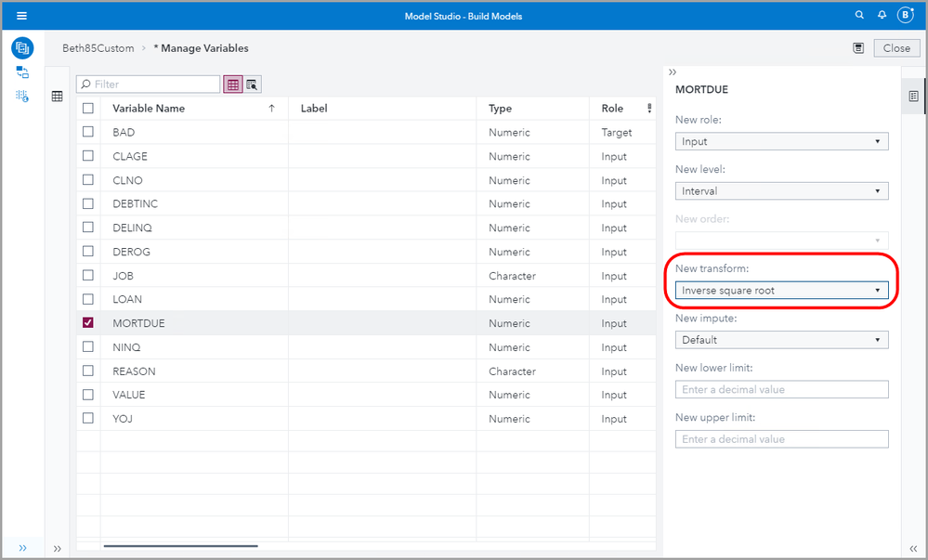
Task: Click the disabled New order dropdown
Action: click(782, 241)
